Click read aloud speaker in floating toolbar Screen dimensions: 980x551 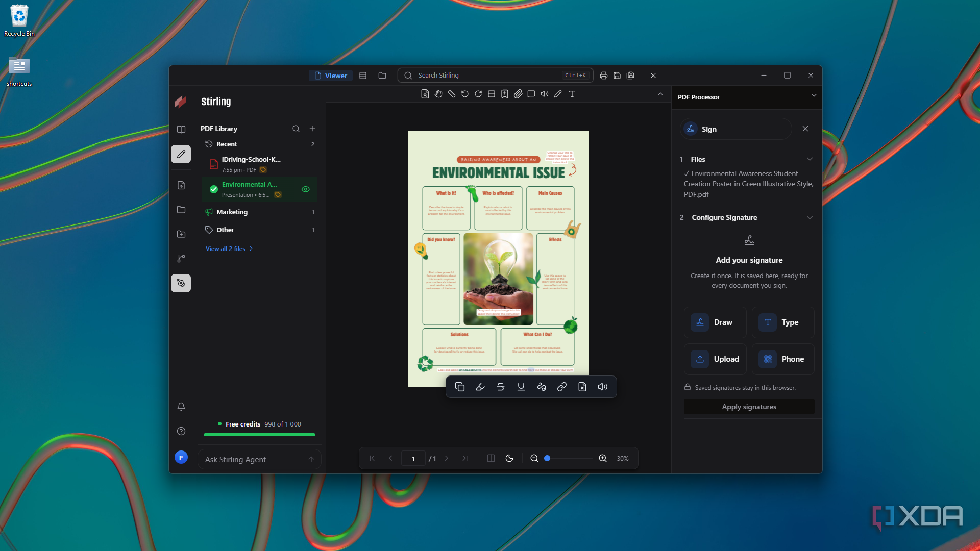point(603,387)
